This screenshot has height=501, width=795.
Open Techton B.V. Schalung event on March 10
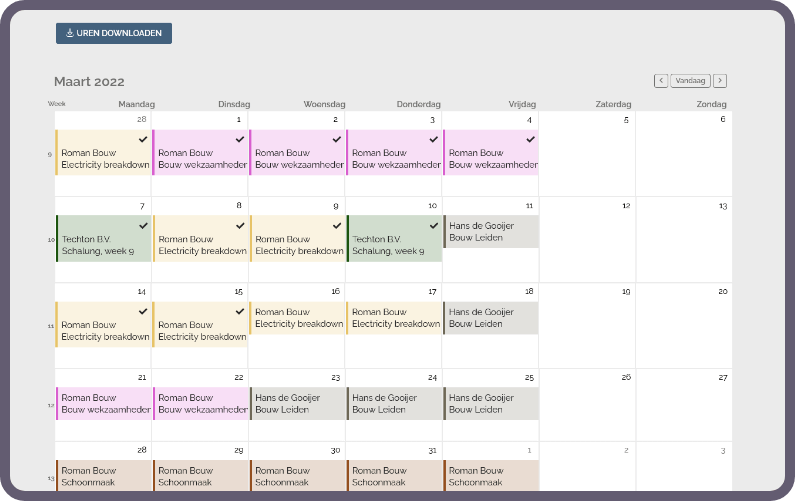click(x=394, y=238)
